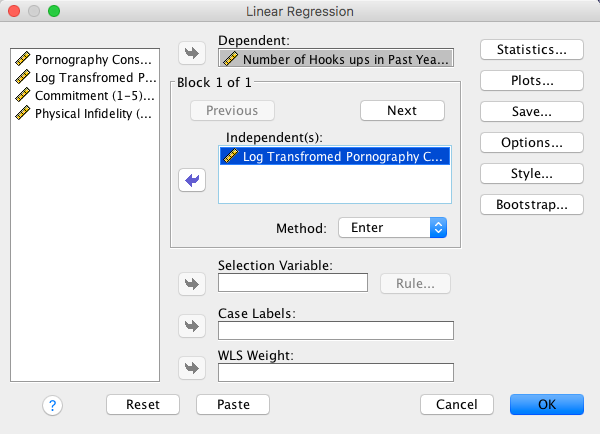Click the arrow beside WLS Weight field

tap(190, 368)
